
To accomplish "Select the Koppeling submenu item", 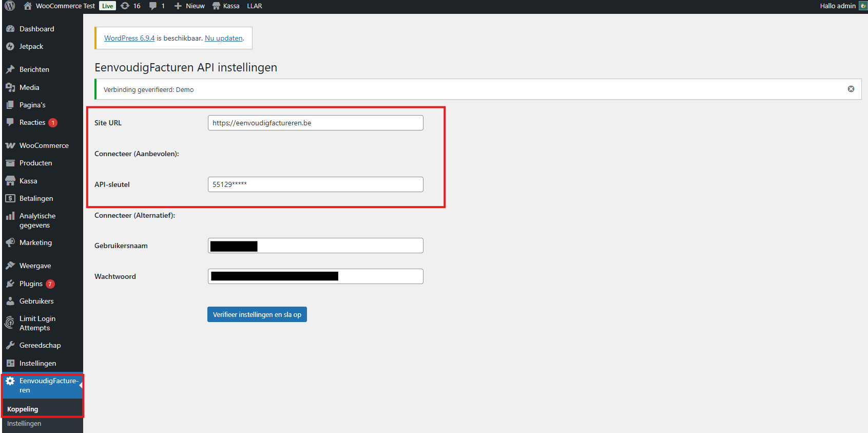I will pos(23,409).
